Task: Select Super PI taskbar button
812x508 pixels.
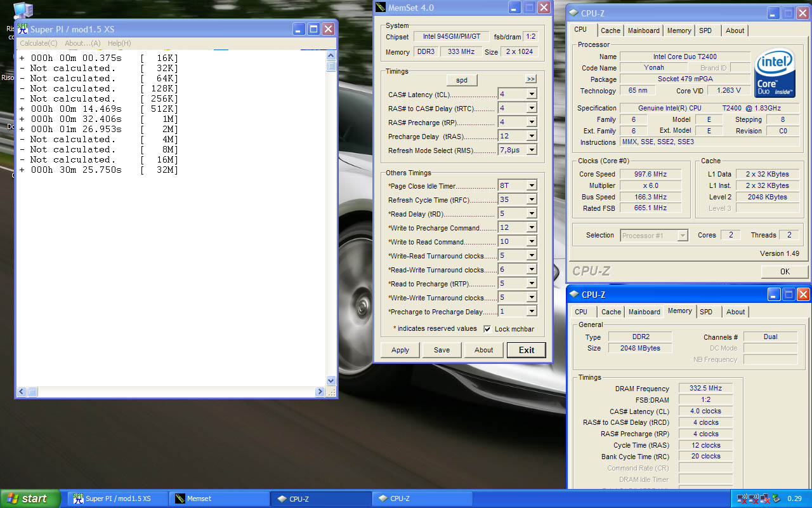Action: pyautogui.click(x=118, y=498)
